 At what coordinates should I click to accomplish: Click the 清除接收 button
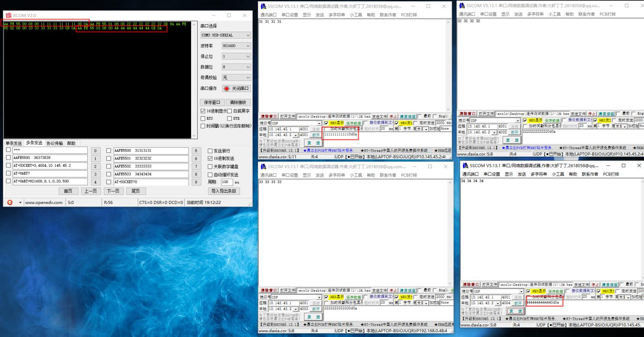(238, 102)
